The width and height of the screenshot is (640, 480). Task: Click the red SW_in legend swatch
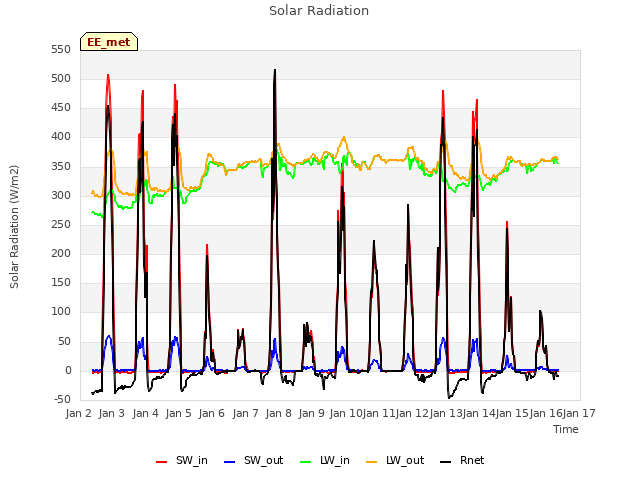pyautogui.click(x=162, y=462)
